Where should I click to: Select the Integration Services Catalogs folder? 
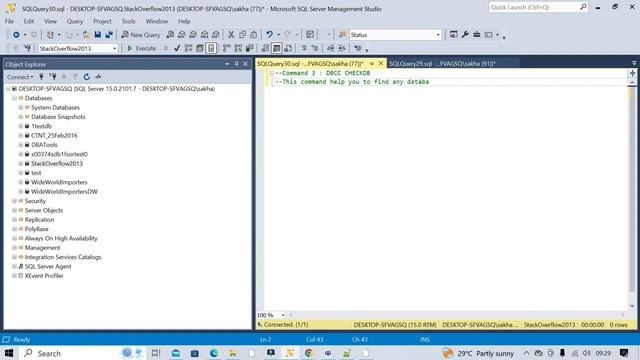(x=63, y=257)
